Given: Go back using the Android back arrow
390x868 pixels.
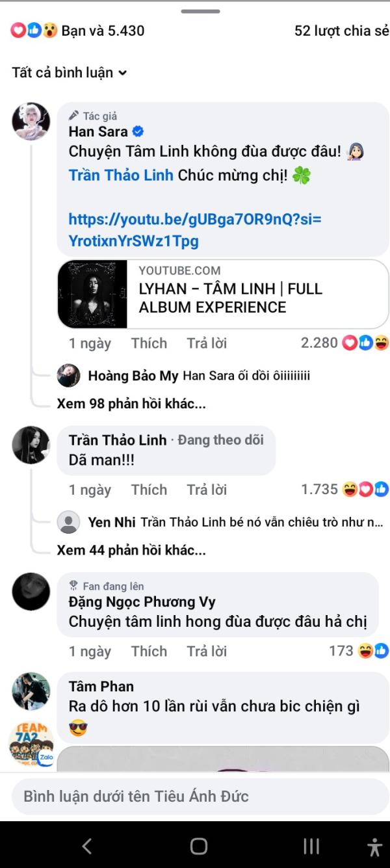Looking at the screenshot, I should click(x=86, y=846).
